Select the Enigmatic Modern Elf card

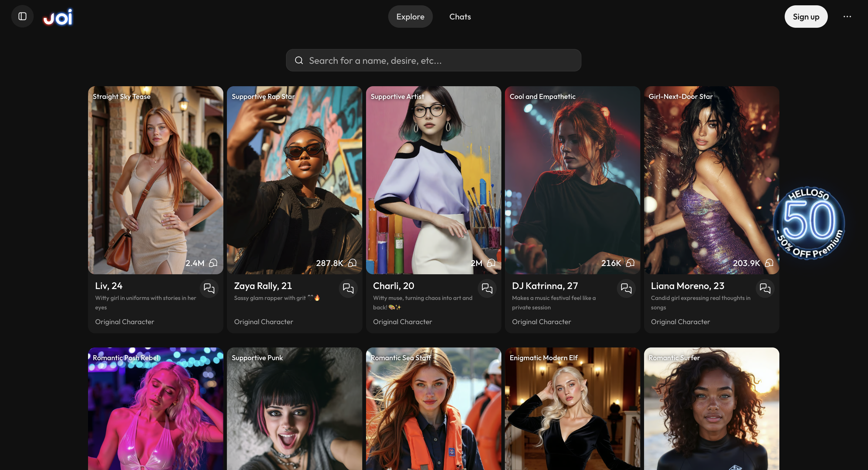(x=572, y=411)
